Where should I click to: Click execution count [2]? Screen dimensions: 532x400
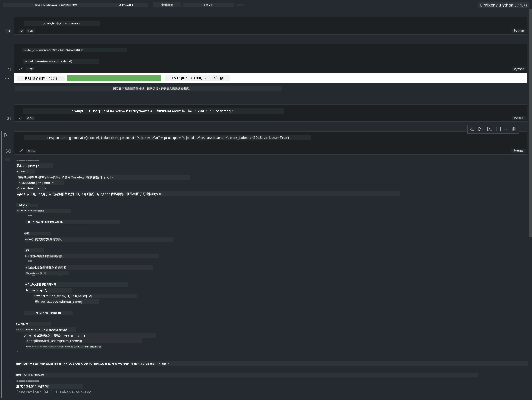8,69
